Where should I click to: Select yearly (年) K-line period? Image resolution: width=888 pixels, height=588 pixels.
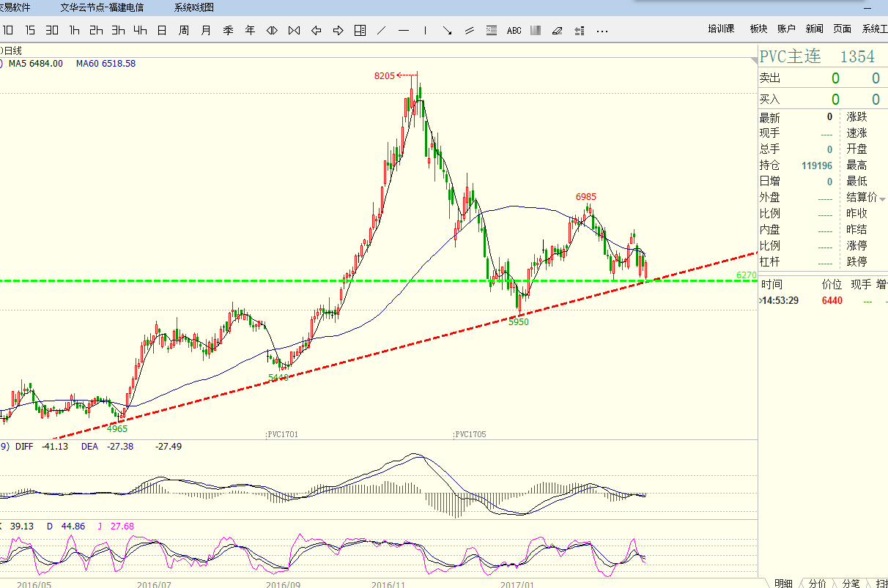250,30
